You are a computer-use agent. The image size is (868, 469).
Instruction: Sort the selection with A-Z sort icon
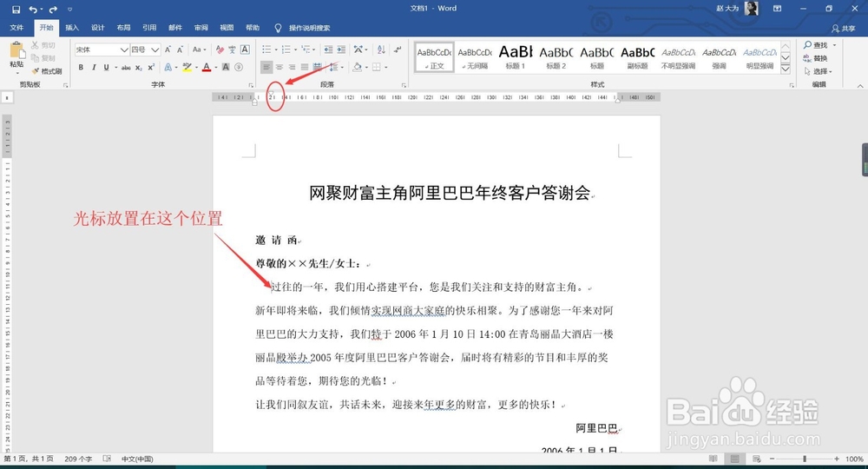pos(381,50)
